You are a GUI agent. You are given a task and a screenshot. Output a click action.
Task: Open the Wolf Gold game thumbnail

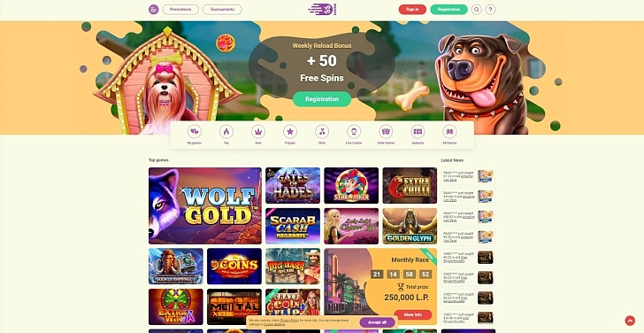(205, 205)
